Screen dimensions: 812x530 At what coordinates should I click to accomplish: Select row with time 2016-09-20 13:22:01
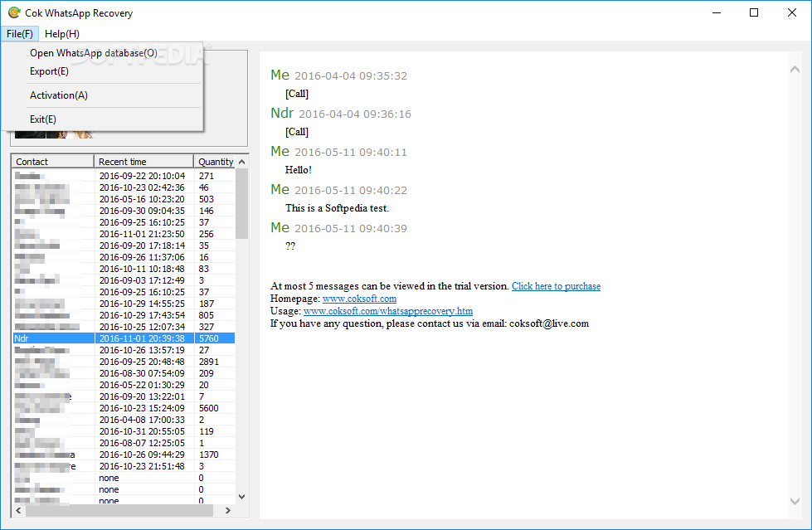click(124, 396)
